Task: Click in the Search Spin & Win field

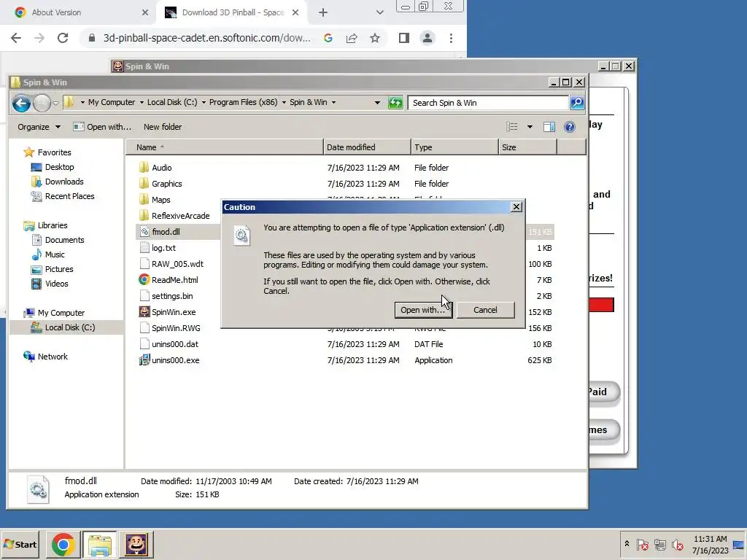Action: (x=488, y=103)
